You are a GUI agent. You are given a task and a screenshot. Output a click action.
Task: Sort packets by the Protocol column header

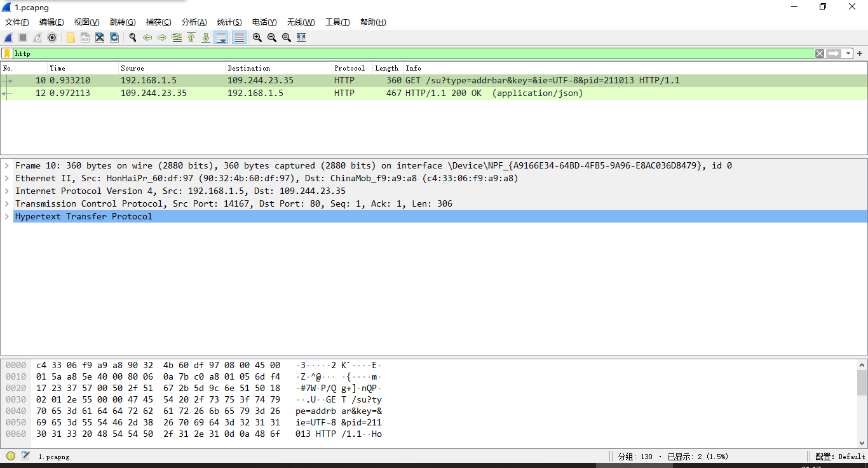tap(349, 68)
